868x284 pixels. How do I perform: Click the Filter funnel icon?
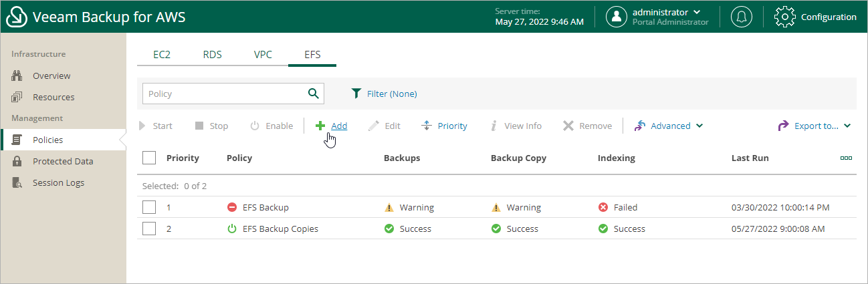pyautogui.click(x=356, y=94)
